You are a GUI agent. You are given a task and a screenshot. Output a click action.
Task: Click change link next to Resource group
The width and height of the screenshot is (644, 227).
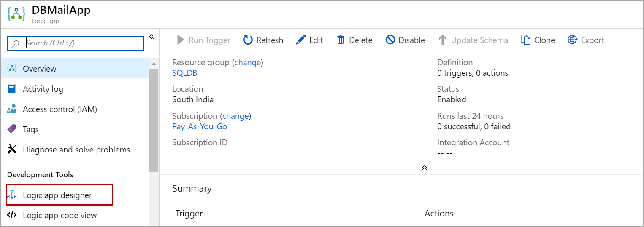[247, 62]
